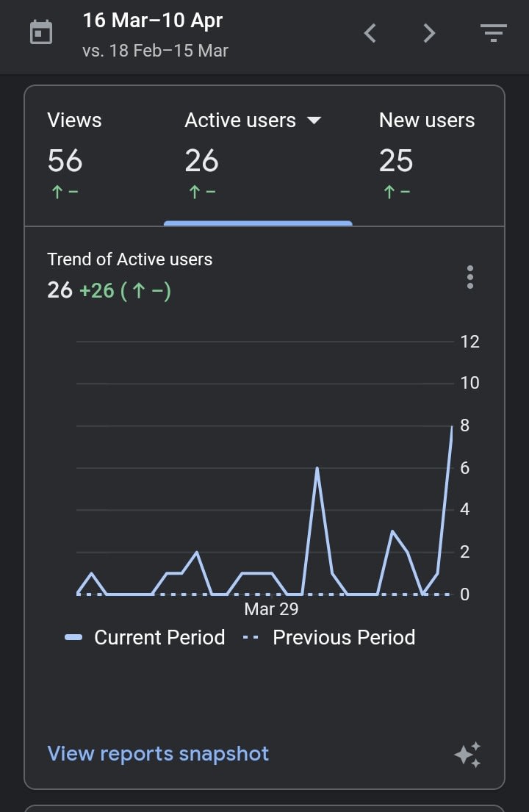
Task: Open the three-dot menu for the trend chart
Action: [470, 277]
